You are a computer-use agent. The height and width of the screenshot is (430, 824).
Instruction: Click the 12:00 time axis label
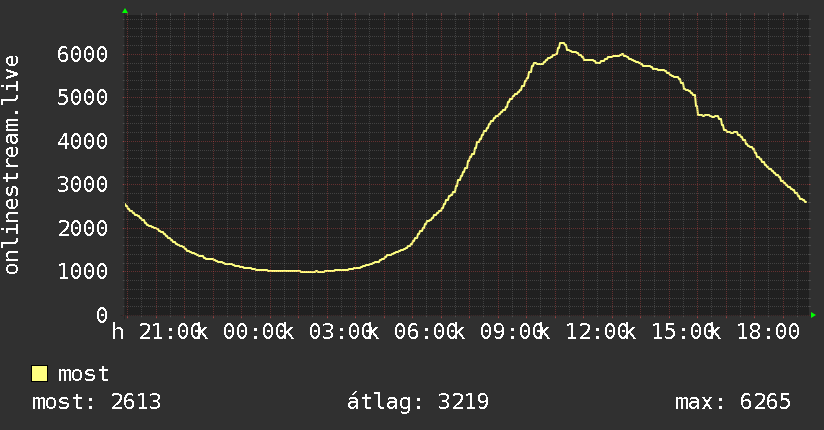[598, 332]
